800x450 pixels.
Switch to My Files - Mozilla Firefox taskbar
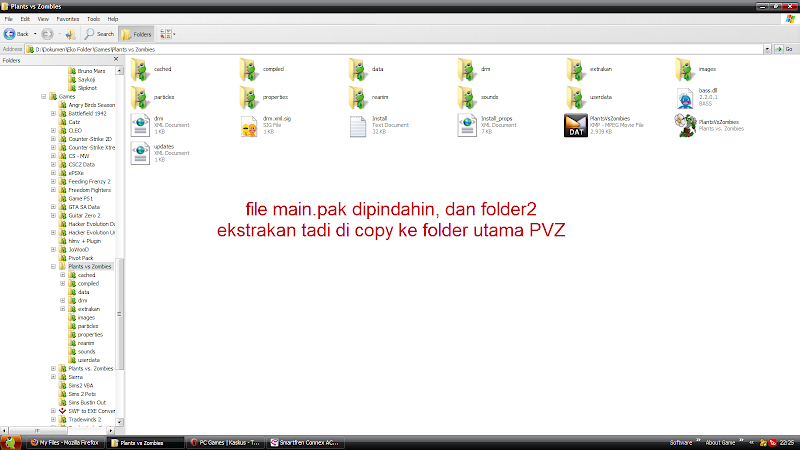[65, 443]
